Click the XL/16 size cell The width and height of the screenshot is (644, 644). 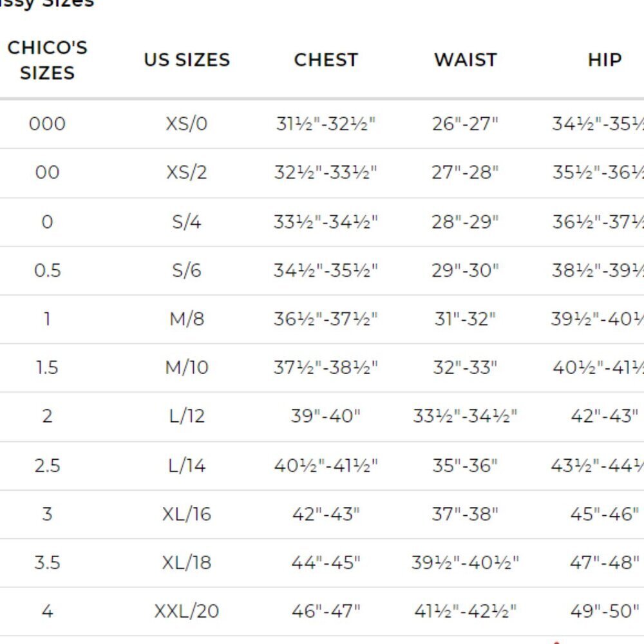point(187,514)
